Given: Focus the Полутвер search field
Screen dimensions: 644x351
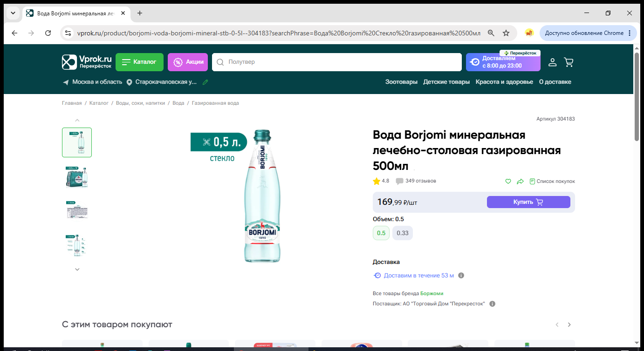Looking at the screenshot, I should coord(336,62).
